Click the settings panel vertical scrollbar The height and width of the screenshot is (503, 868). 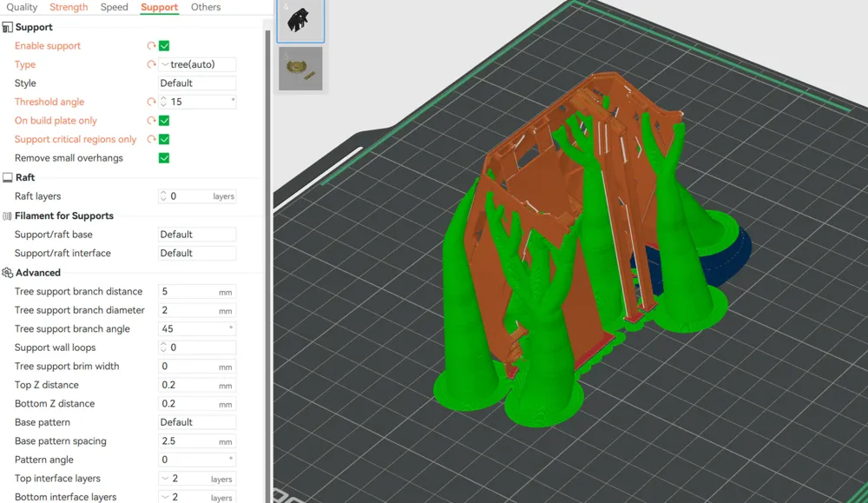268,266
